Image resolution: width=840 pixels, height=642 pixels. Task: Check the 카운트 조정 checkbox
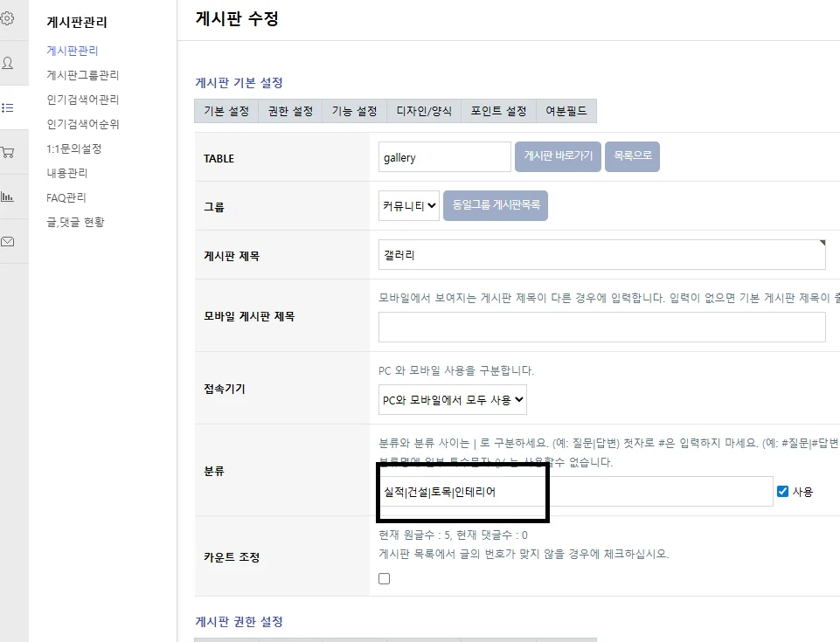pos(384,578)
